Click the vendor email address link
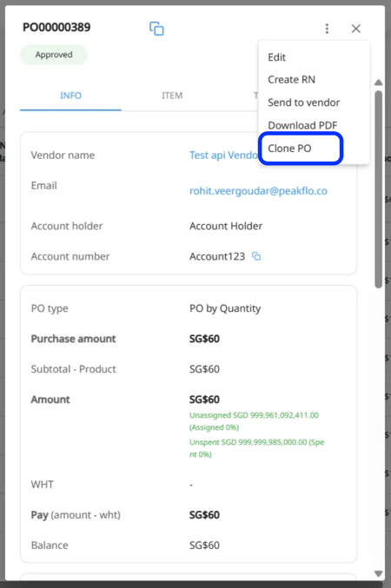 coord(258,191)
